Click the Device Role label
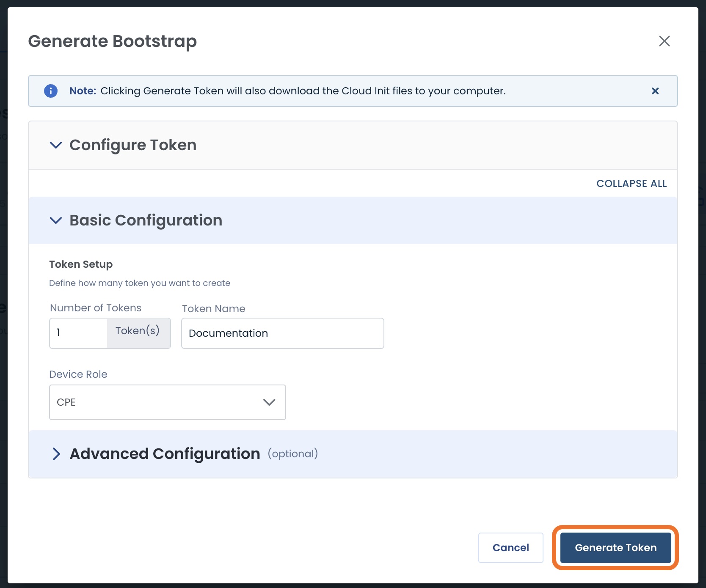706x588 pixels. (78, 374)
